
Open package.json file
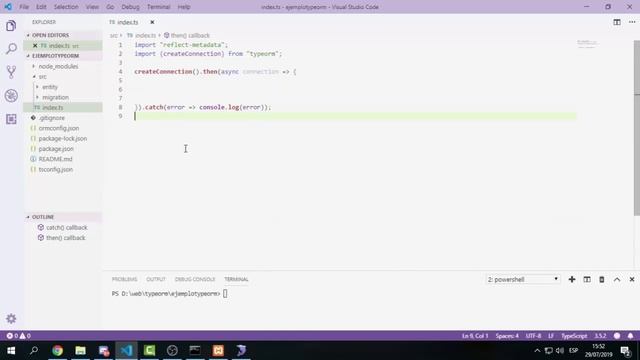56,149
